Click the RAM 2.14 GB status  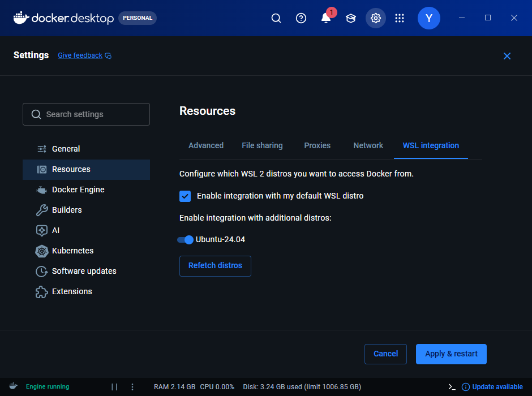coord(174,387)
